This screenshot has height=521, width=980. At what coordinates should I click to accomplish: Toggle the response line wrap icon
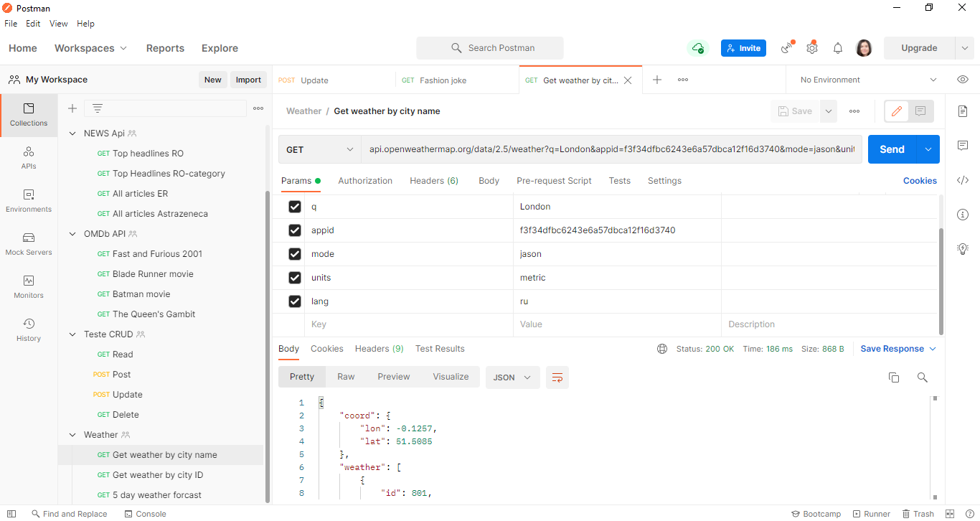point(557,377)
